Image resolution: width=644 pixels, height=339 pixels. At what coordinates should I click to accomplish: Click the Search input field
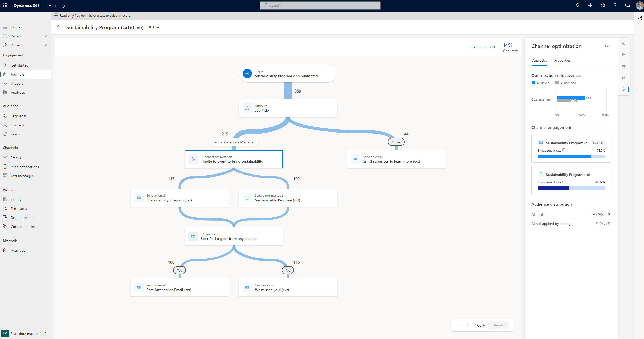click(x=320, y=5)
